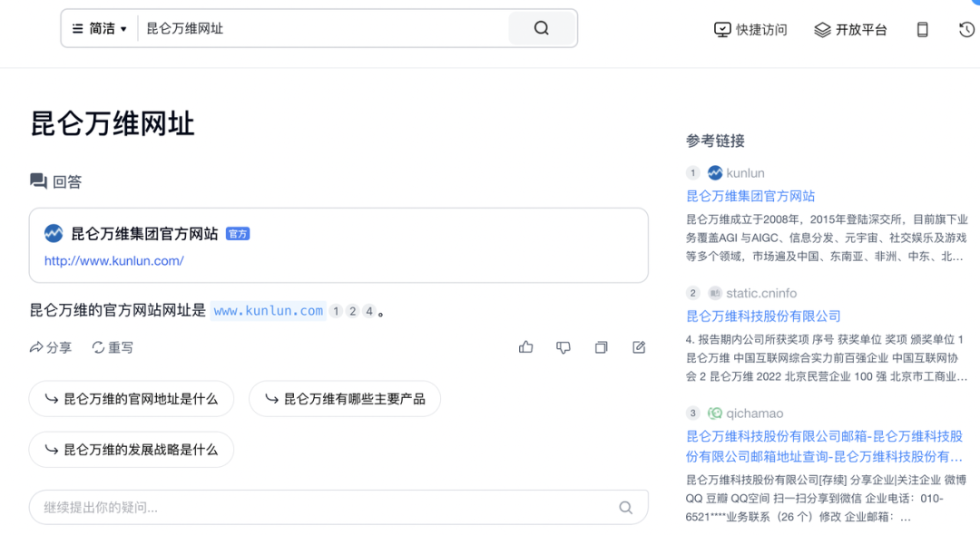980x535 pixels.
Task: Select suggestion 昆仑万维有哪些主要产品
Action: coord(345,399)
